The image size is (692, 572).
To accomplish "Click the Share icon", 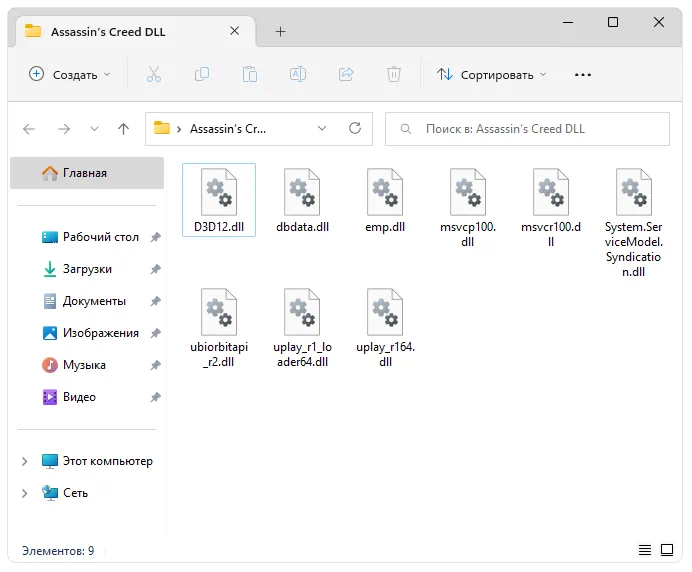I will point(346,74).
